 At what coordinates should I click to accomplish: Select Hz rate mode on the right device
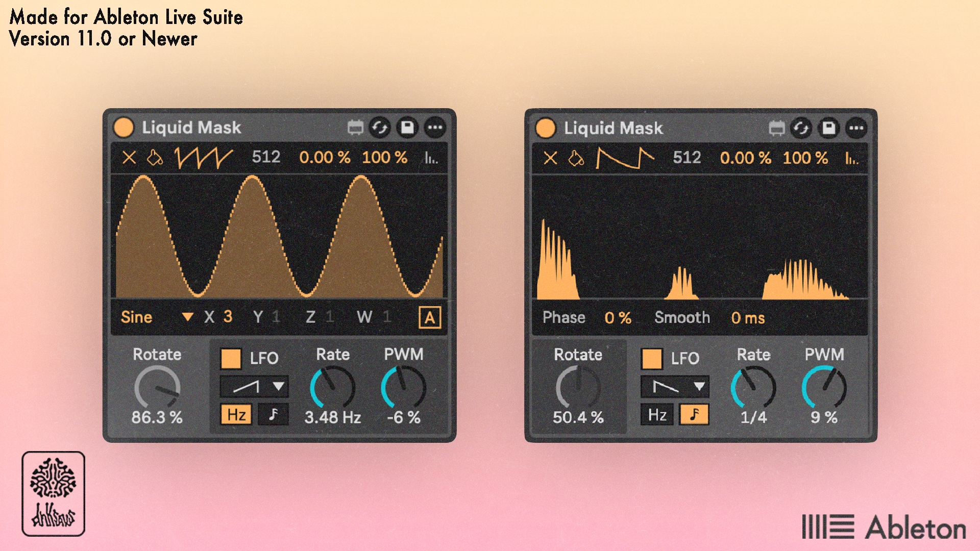[x=657, y=415]
